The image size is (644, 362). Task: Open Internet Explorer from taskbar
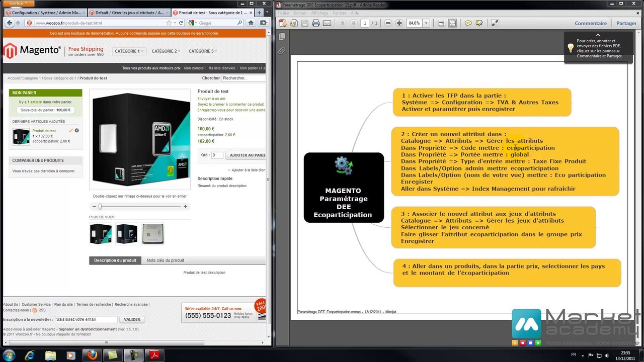coord(30,355)
